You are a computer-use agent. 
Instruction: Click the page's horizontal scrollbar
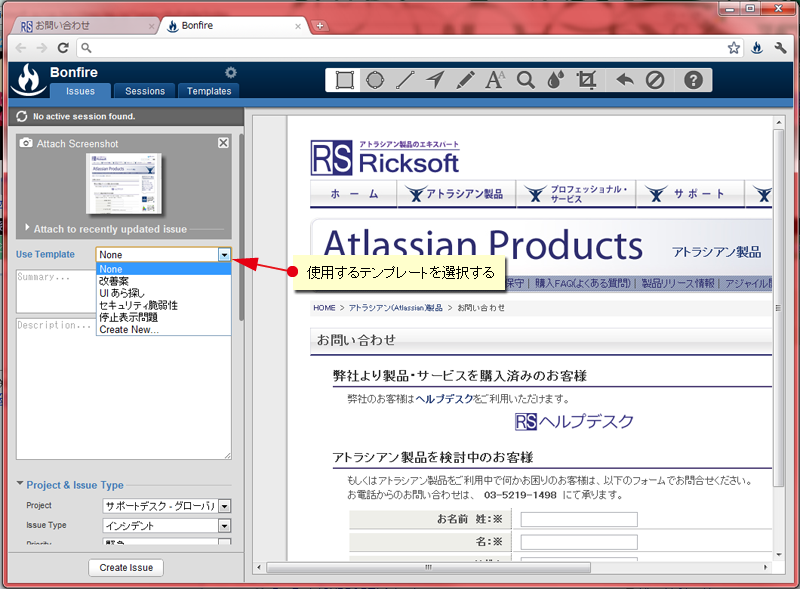coord(429,567)
